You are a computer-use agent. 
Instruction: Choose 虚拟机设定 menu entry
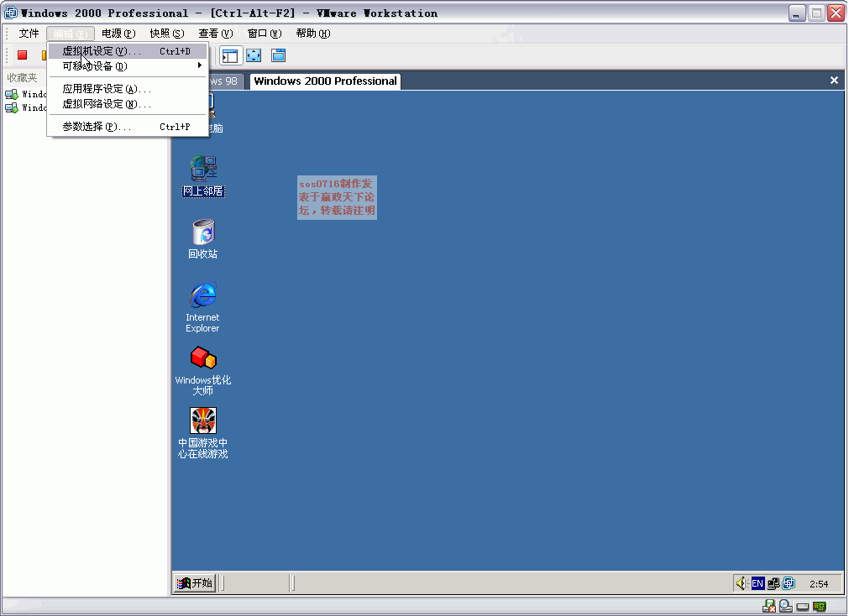(128, 51)
